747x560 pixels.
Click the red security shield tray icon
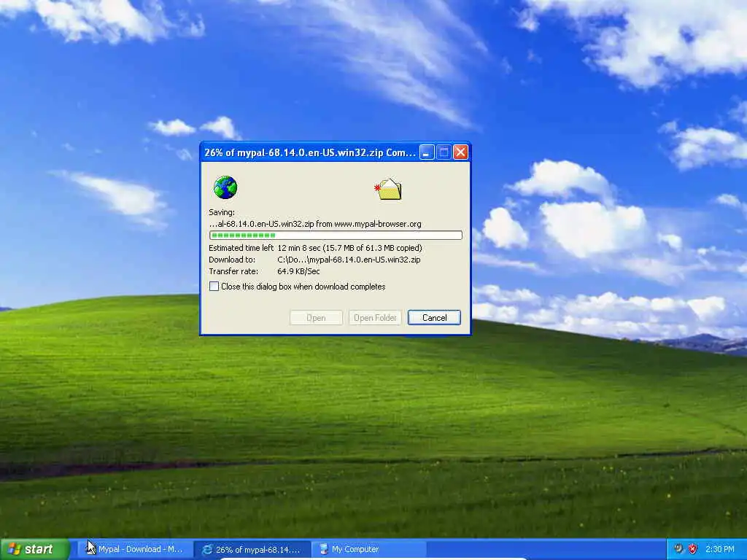[692, 549]
